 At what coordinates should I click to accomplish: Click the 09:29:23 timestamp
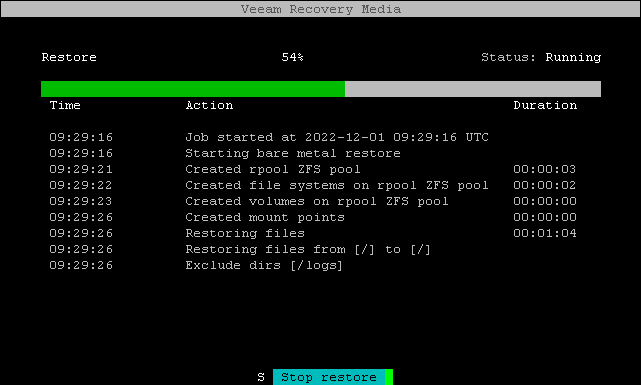[x=81, y=201]
